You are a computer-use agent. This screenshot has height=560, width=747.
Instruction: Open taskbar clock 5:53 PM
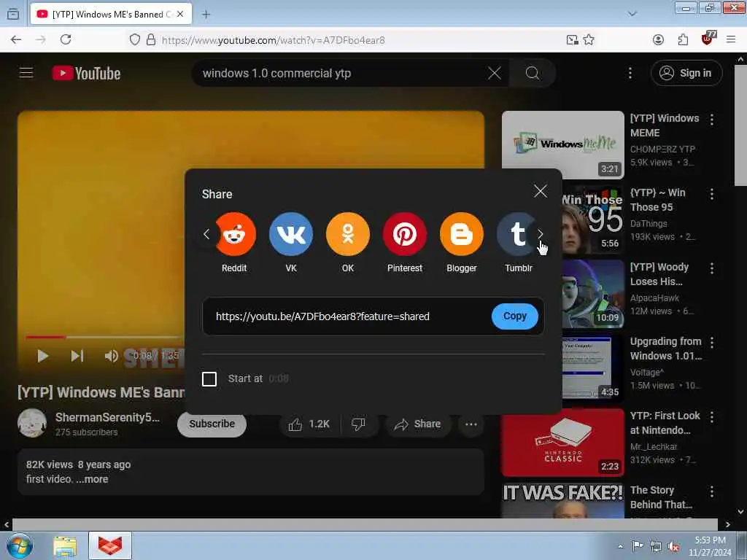tap(710, 546)
